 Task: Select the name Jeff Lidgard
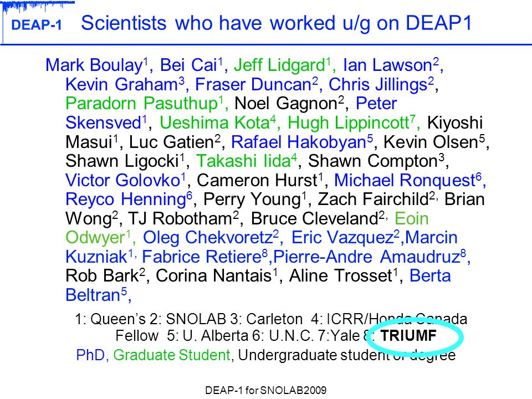coord(279,65)
